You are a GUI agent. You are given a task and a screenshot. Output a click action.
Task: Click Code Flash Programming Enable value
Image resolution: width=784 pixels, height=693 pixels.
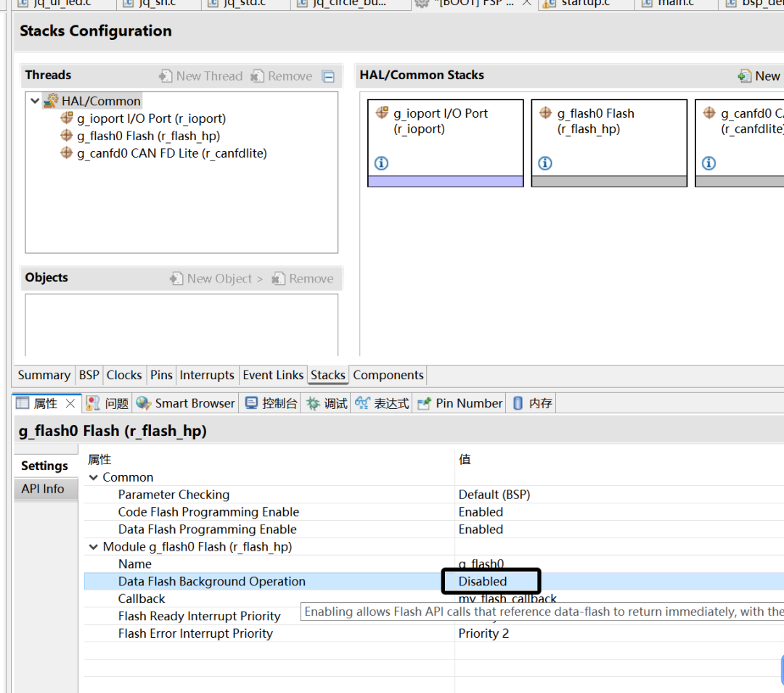(x=481, y=512)
